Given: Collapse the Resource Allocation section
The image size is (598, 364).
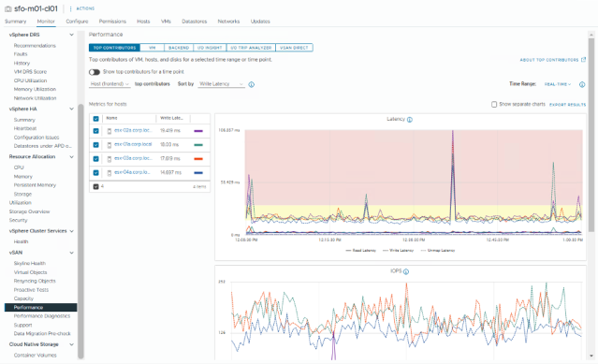Looking at the screenshot, I should coord(71,156).
